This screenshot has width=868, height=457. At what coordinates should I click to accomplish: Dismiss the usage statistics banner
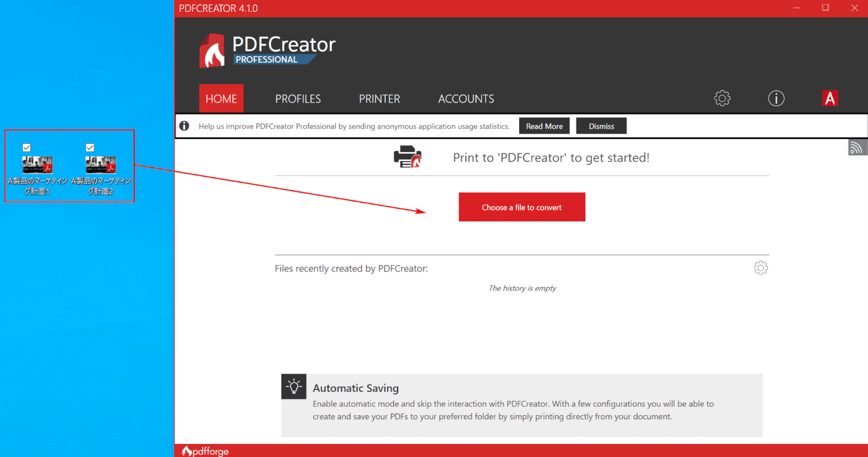pos(602,126)
